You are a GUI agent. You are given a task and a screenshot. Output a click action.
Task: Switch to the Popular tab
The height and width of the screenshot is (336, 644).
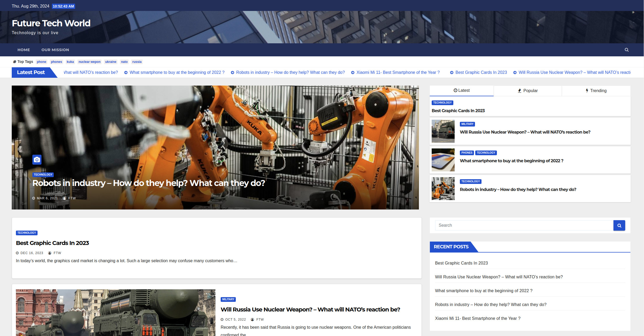click(x=527, y=91)
